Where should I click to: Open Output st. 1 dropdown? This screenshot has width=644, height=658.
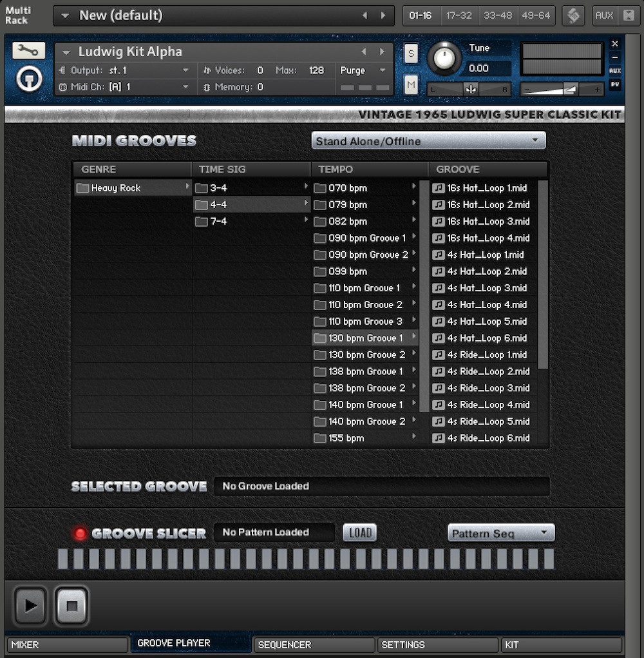coord(125,70)
